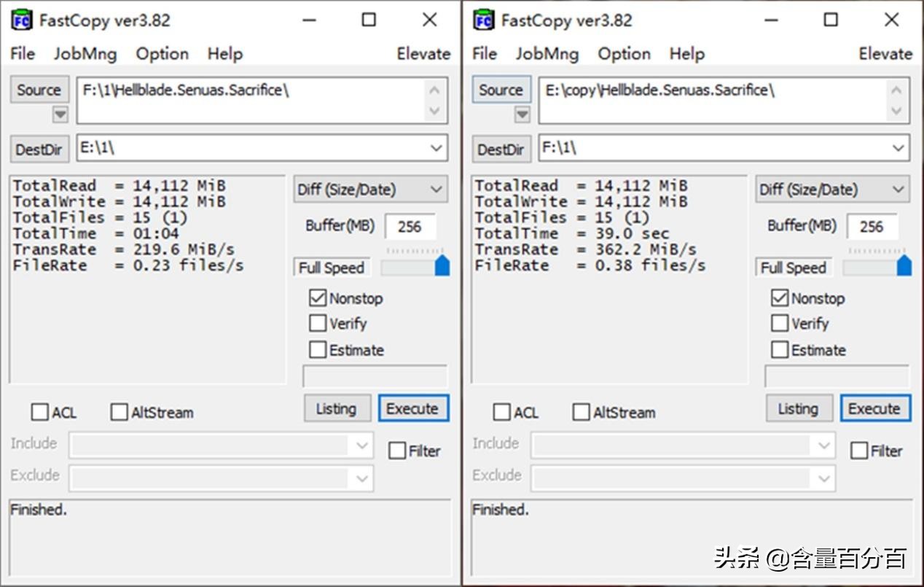The height and width of the screenshot is (587, 924).
Task: Enable Estimate checkbox in right window
Action: (780, 349)
